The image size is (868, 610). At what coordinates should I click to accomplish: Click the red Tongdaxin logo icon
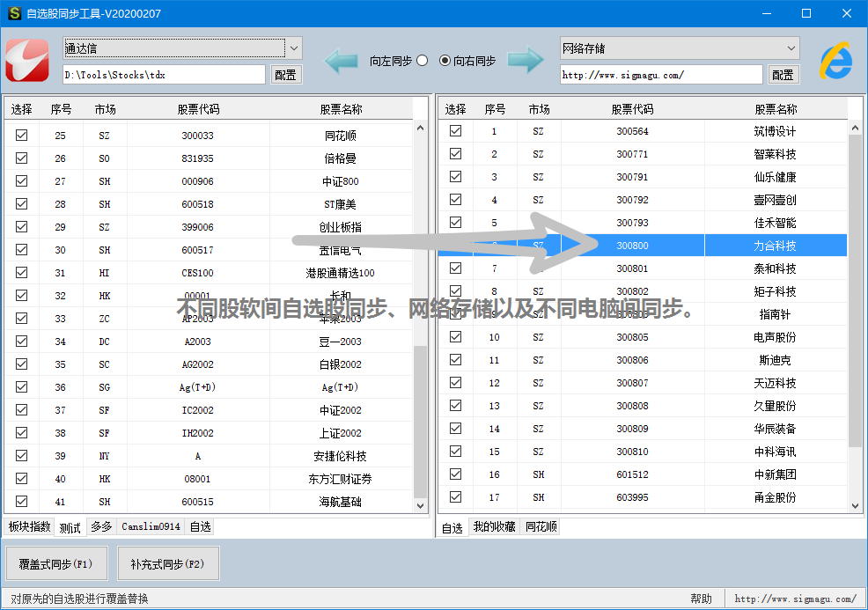pyautogui.click(x=27, y=59)
